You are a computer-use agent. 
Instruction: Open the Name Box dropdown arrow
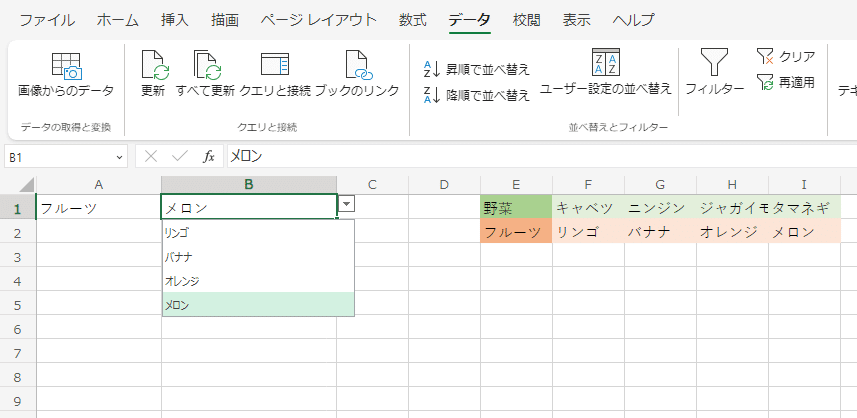coord(119,157)
